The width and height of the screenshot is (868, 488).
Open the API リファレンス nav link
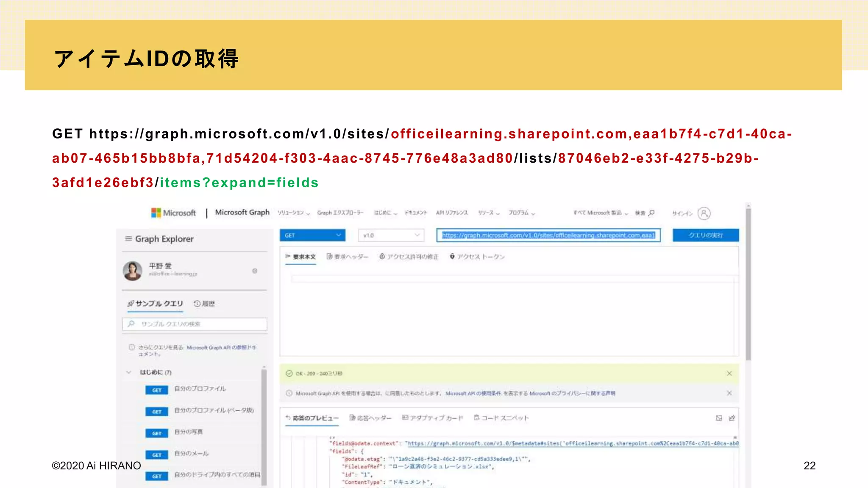[452, 213]
